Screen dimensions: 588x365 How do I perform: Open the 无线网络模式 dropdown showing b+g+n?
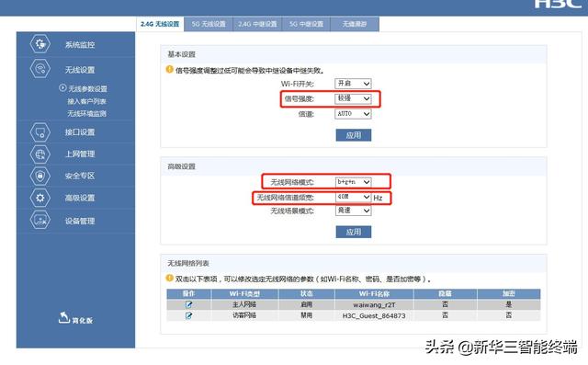(x=353, y=182)
